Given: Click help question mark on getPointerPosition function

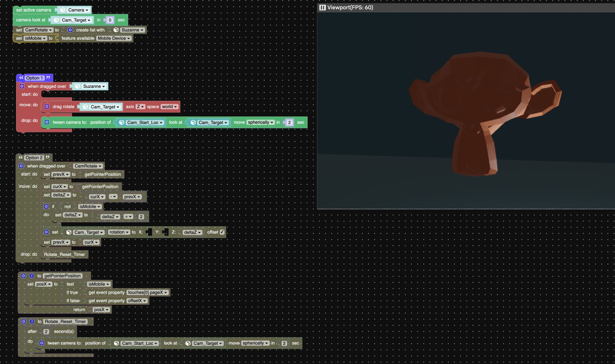Looking at the screenshot, I should [x=32, y=276].
